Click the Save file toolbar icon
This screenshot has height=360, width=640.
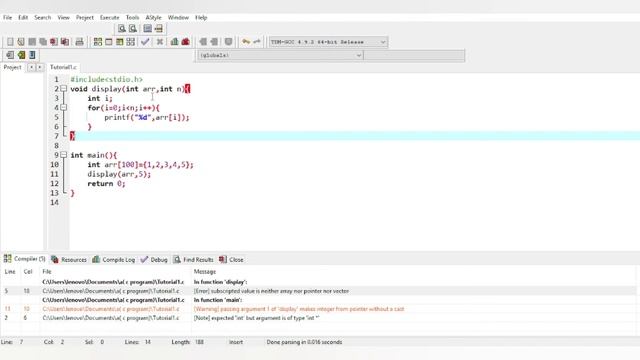(32, 42)
